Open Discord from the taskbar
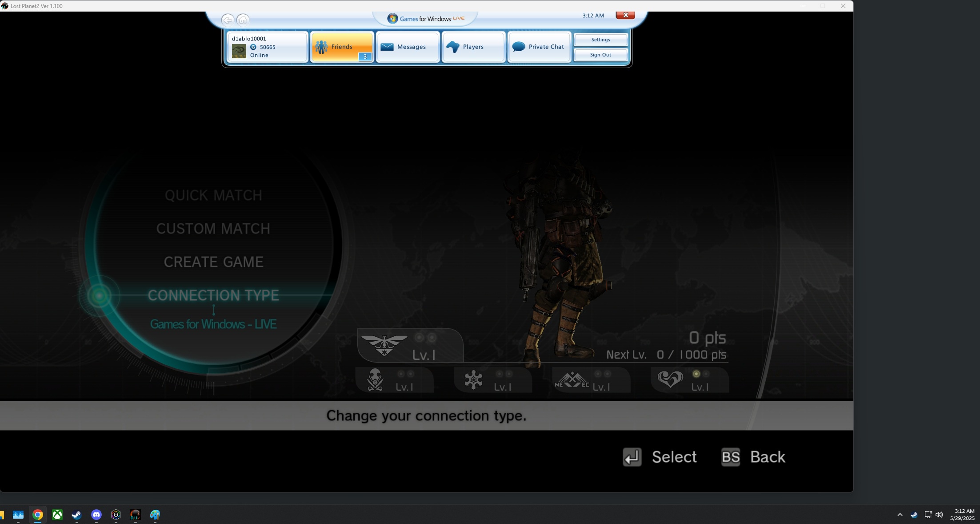 (x=96, y=515)
